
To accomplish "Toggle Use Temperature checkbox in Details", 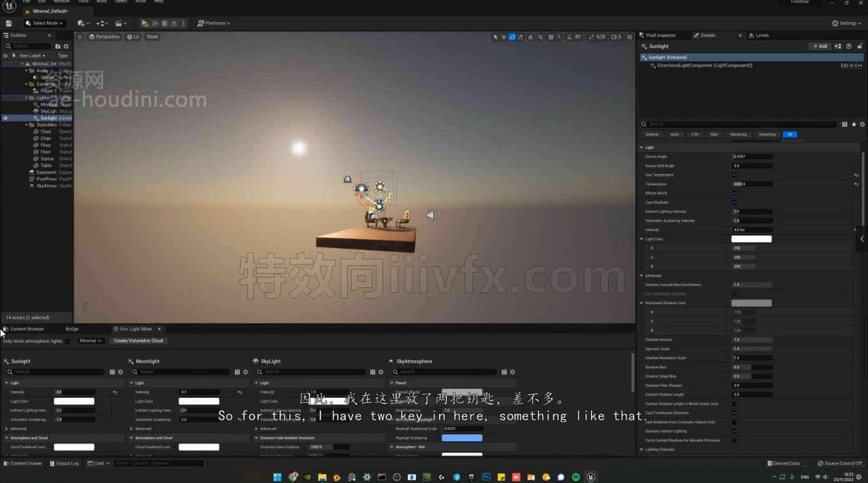I will pos(734,175).
